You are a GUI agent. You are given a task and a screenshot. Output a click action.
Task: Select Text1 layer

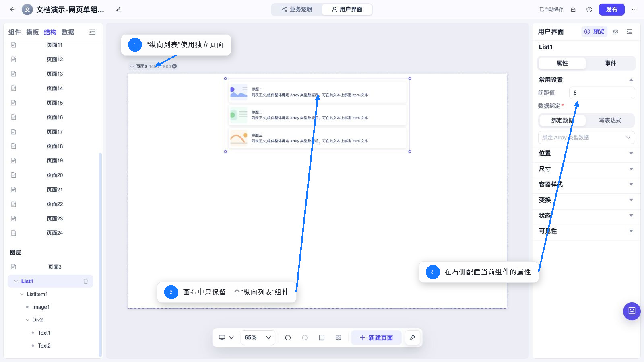pos(44,333)
